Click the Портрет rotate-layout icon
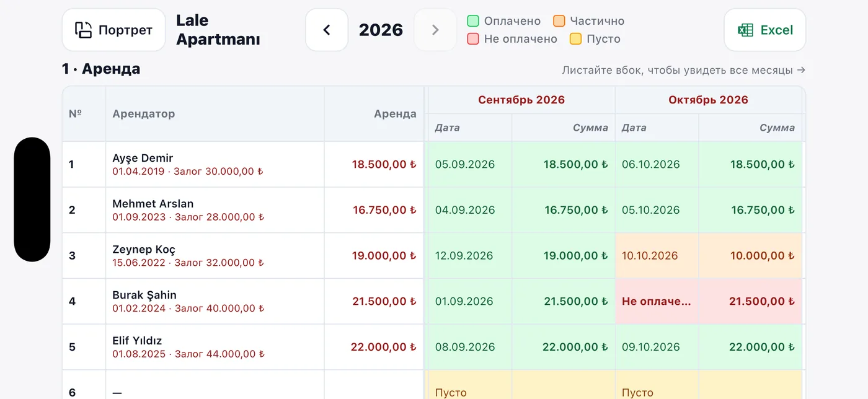This screenshot has width=868, height=399. tap(83, 30)
